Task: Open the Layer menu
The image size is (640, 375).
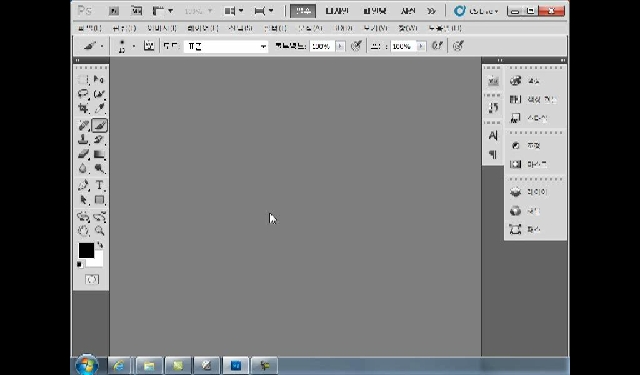Action: point(202,28)
